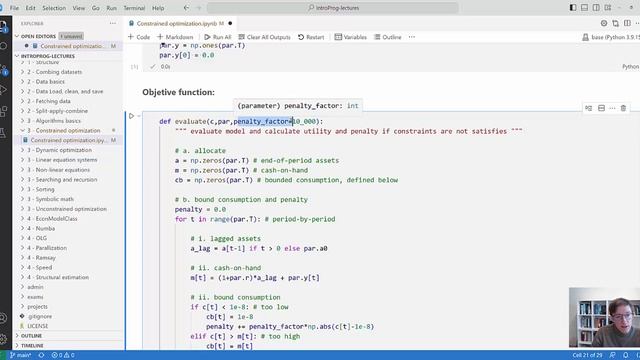Viewport: 640px width, 360px height.
Task: Collapse the evaluate cell with chevron
Action: (x=139, y=116)
